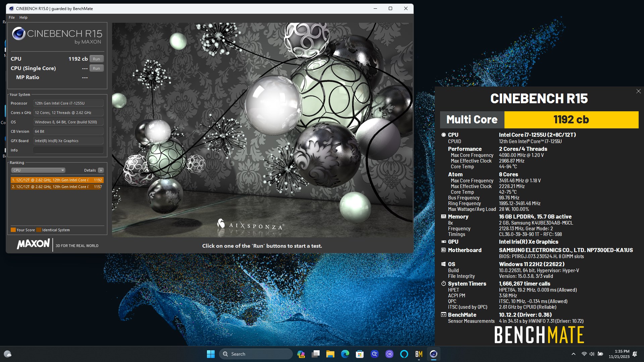Screen dimensions: 644x362
Task: Click the vertical panel splitter handle
Action: [x=110, y=137]
